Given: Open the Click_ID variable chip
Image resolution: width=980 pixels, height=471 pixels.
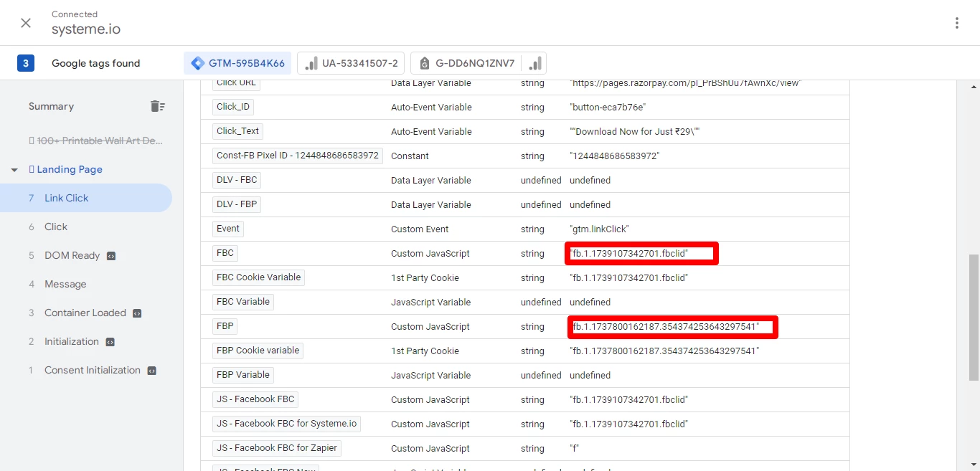Looking at the screenshot, I should [x=233, y=107].
